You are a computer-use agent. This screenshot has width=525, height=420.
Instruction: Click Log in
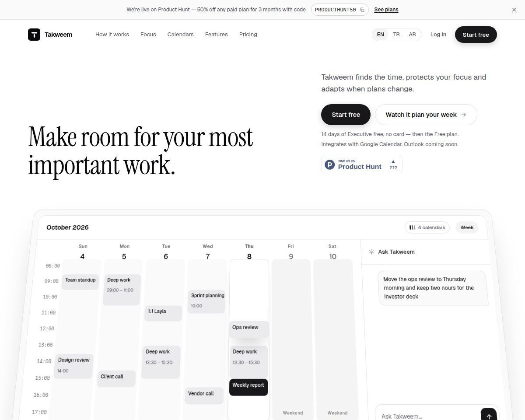[x=438, y=35]
